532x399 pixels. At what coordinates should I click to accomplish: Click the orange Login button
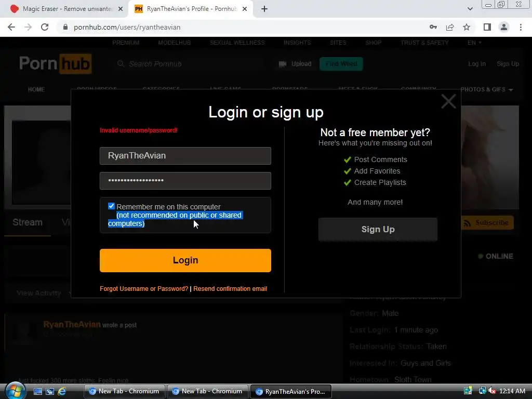point(185,260)
